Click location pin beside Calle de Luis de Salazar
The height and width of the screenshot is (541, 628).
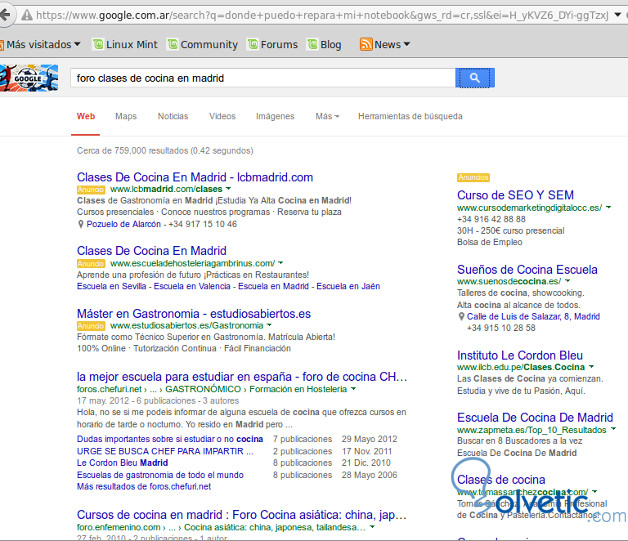(461, 317)
